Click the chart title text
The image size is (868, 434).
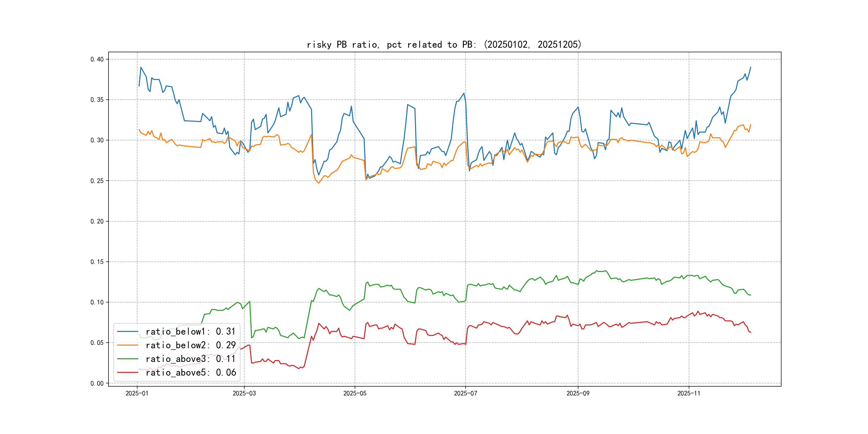coord(444,44)
